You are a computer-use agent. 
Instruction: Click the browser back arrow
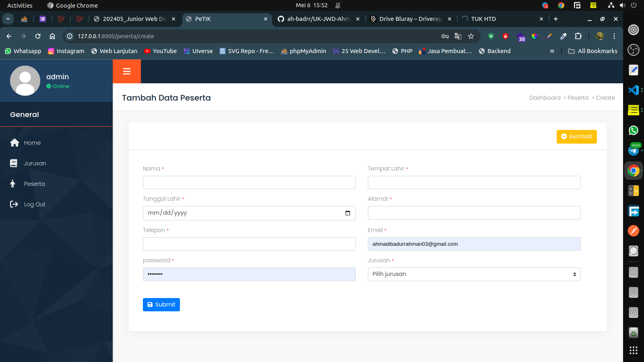9,36
